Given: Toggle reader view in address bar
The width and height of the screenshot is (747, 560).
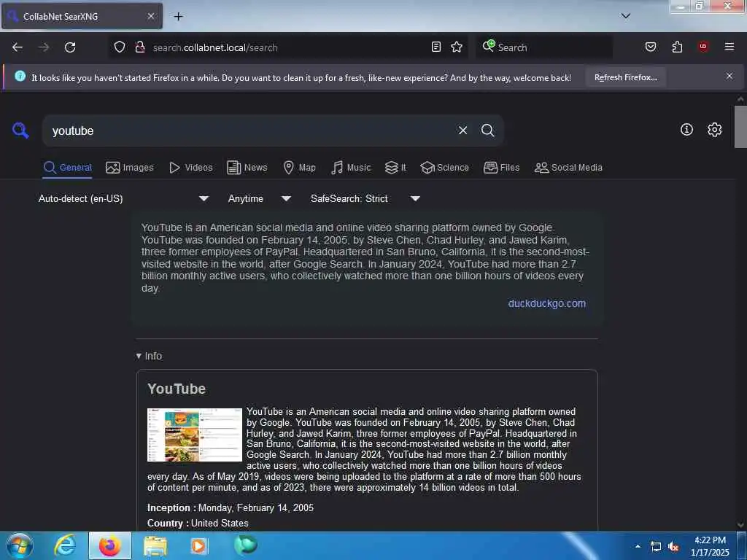Looking at the screenshot, I should pos(436,47).
